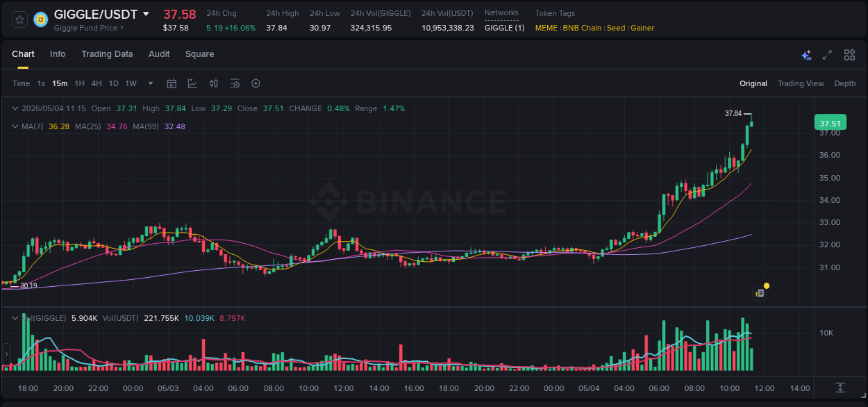868x407 pixels.
Task: Click the 24h Vol(GIGGLE) value 324,315.95
Action: point(371,28)
